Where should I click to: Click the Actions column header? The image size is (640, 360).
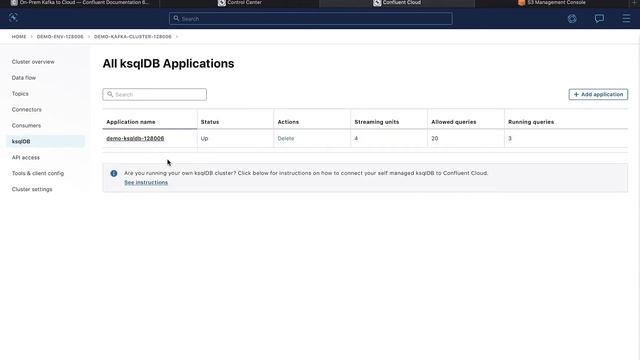[x=288, y=122]
